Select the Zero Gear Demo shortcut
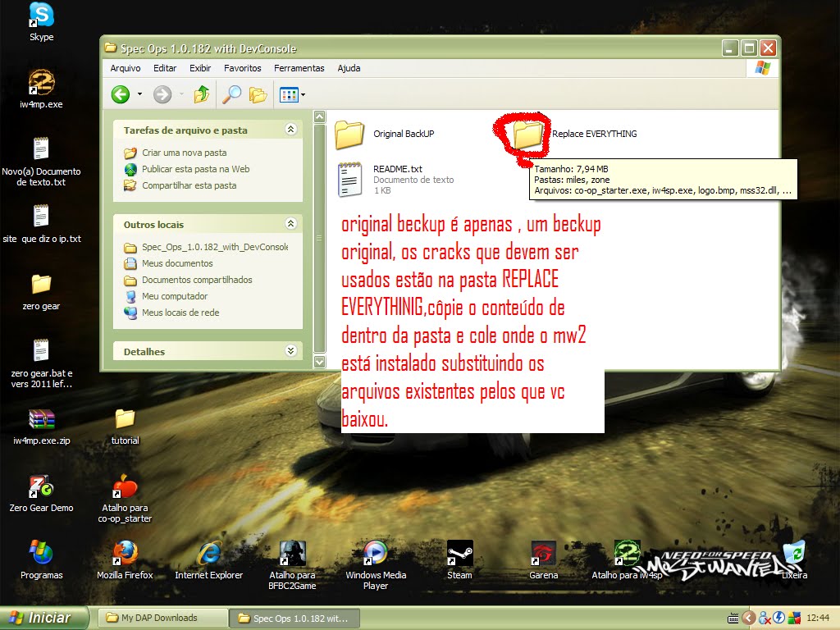Viewport: 840px width, 630px height. 41,493
